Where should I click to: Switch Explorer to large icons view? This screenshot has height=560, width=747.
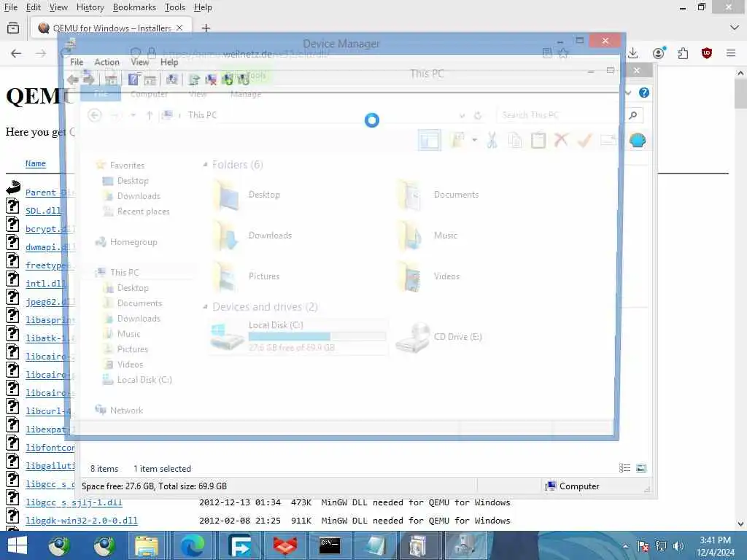click(x=641, y=468)
